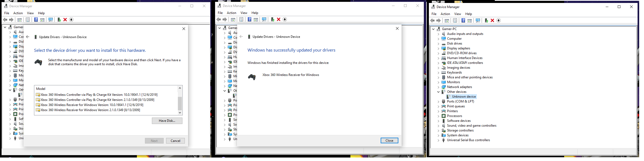Click the Imaging devices icon in right window
Viewport: 644px width, 161px height.
[x=444, y=68]
